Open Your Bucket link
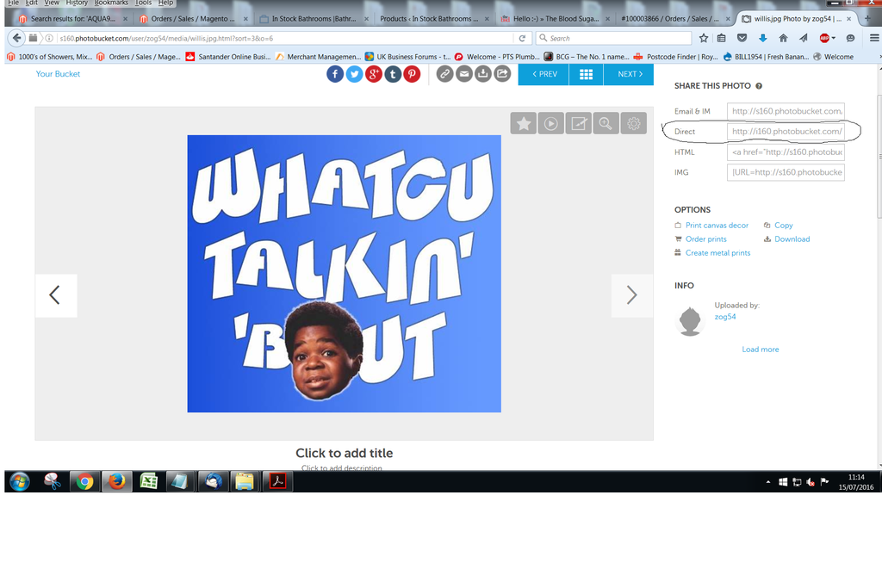The width and height of the screenshot is (882, 588). (58, 74)
